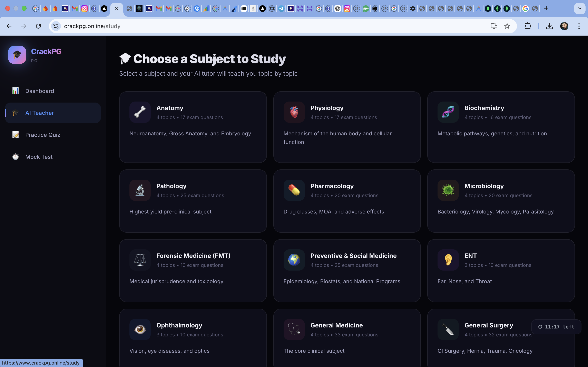588x367 pixels.
Task: Select the Biochemistry DNA icon
Action: (448, 112)
